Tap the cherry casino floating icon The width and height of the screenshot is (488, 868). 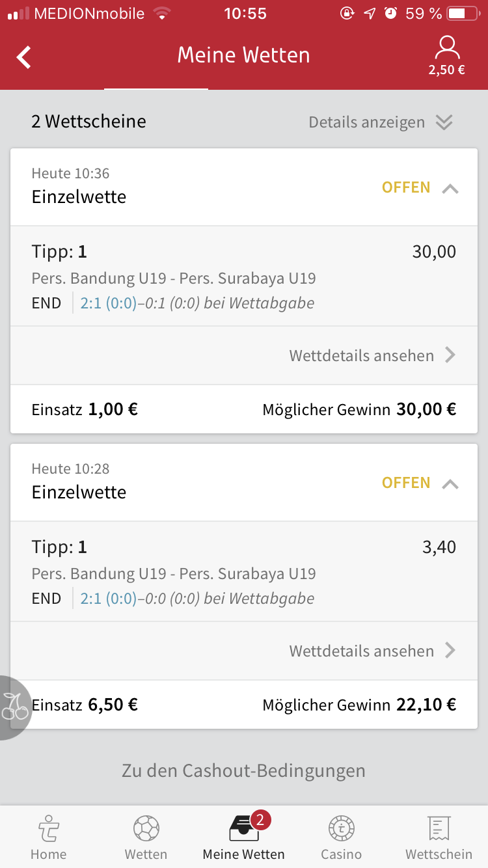point(14,707)
